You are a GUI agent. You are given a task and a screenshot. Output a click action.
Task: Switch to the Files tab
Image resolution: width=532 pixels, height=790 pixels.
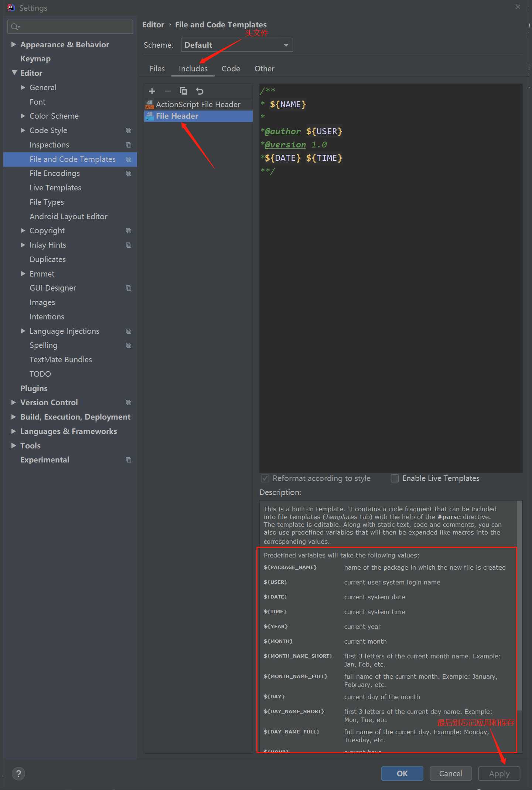point(157,69)
